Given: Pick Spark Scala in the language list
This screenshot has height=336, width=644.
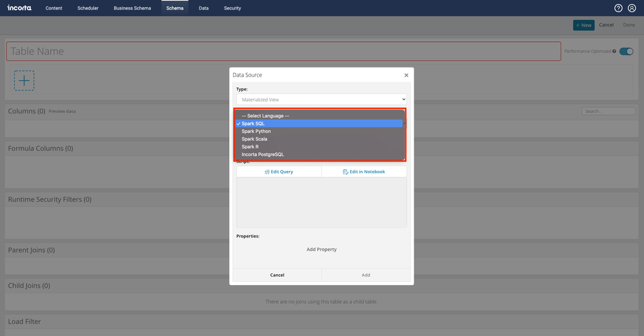Looking at the screenshot, I should [x=254, y=139].
